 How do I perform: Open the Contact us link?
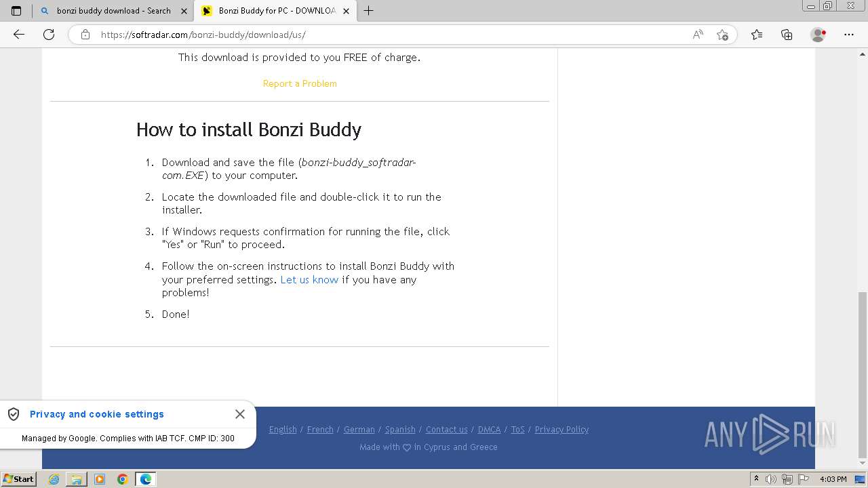(447, 429)
